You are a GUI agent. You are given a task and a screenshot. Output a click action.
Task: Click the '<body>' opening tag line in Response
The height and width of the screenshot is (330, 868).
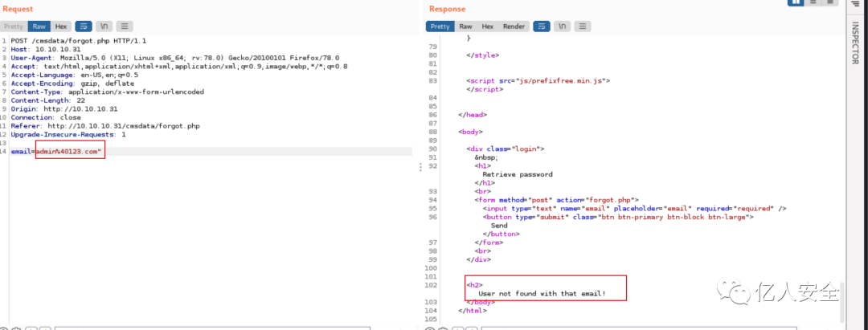click(x=470, y=132)
